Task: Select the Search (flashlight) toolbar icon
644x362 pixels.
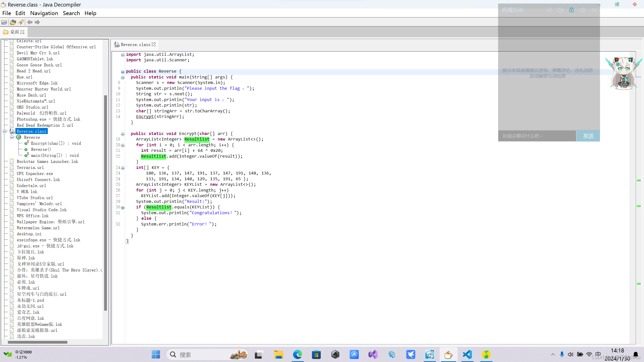Action: (x=21, y=22)
